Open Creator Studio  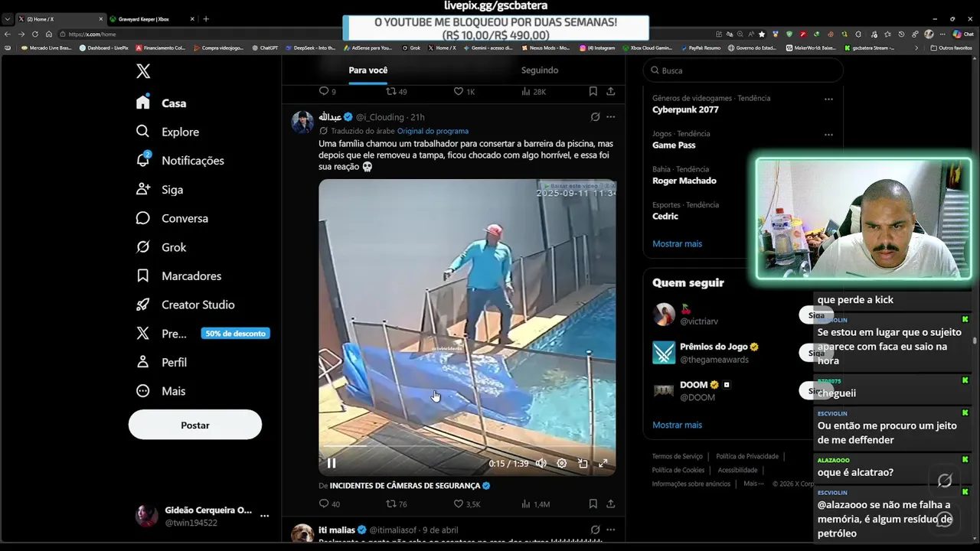186,305
